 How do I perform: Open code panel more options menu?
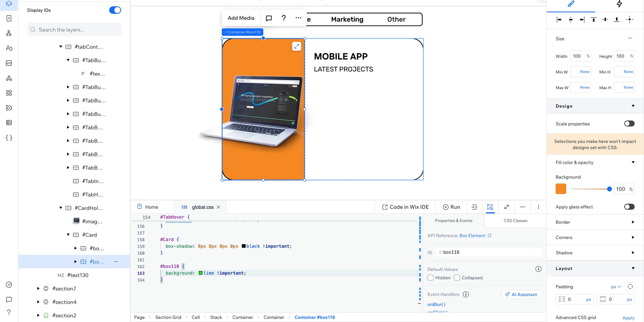(538, 207)
